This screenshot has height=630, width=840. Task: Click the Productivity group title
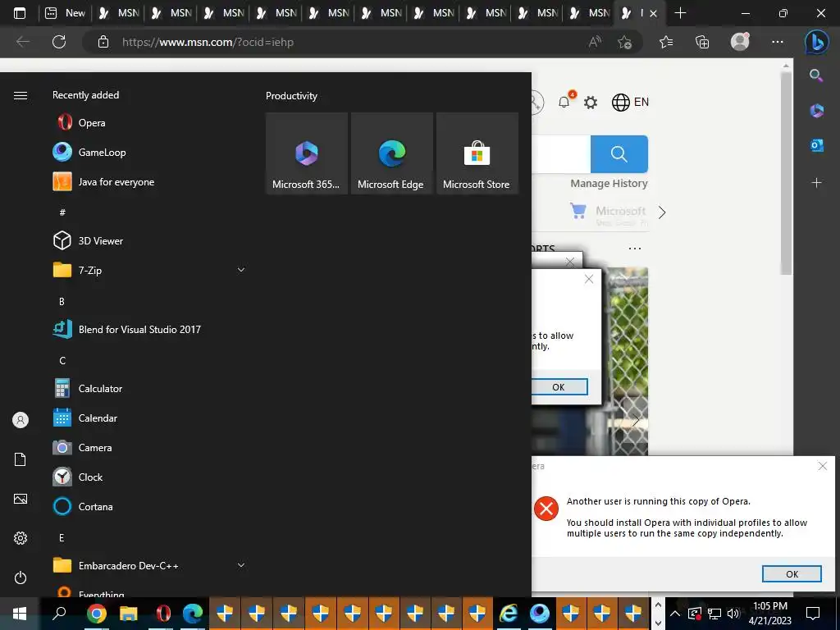click(291, 96)
